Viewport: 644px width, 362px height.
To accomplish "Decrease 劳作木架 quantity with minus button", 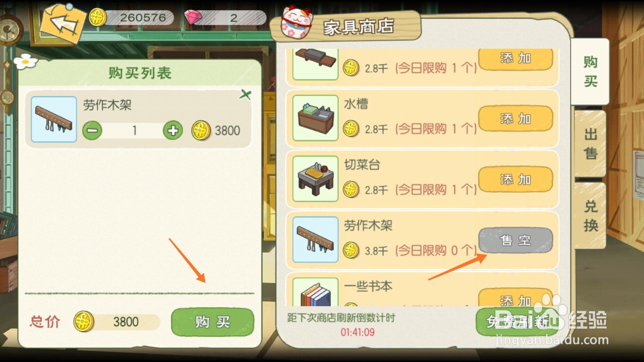I will (x=92, y=130).
